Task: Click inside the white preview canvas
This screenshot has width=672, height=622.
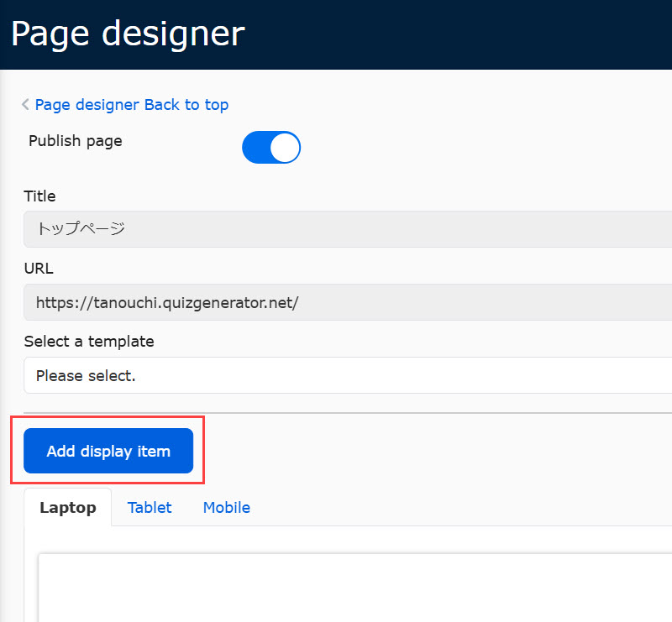Action: (353, 588)
